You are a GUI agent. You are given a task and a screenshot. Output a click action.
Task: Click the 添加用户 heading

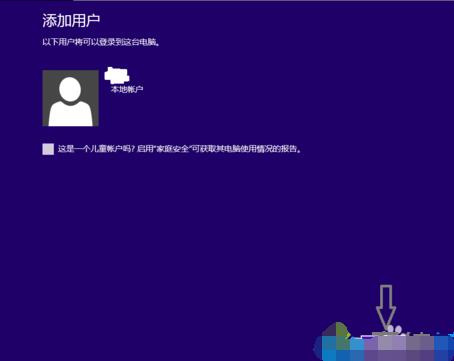71,21
